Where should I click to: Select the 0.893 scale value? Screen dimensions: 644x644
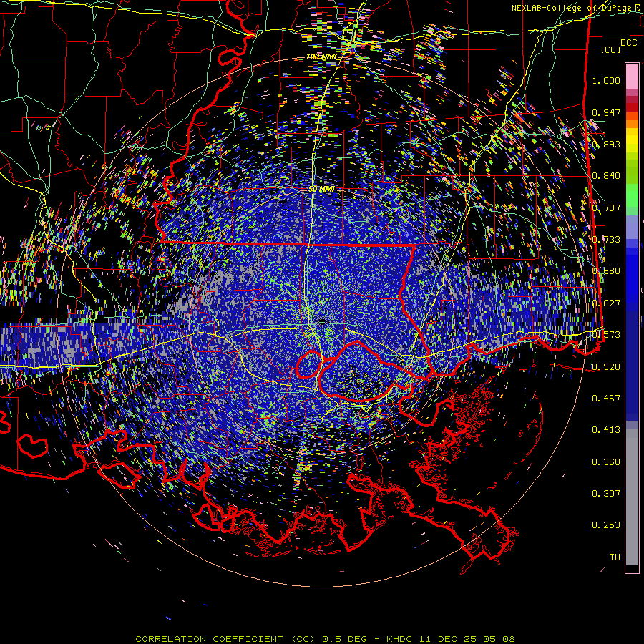[x=606, y=144]
